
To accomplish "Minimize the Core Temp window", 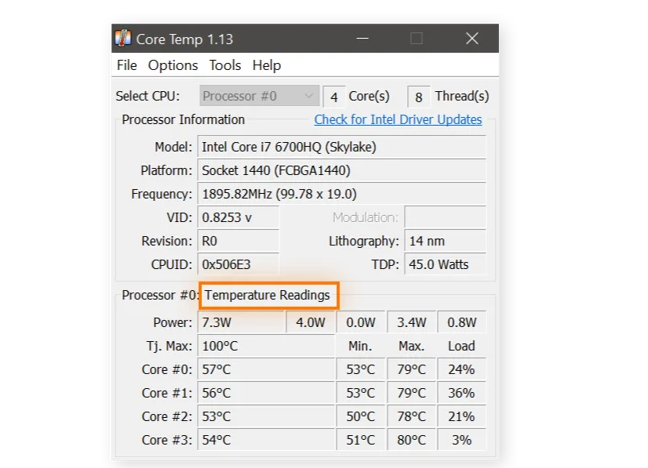I will click(361, 39).
